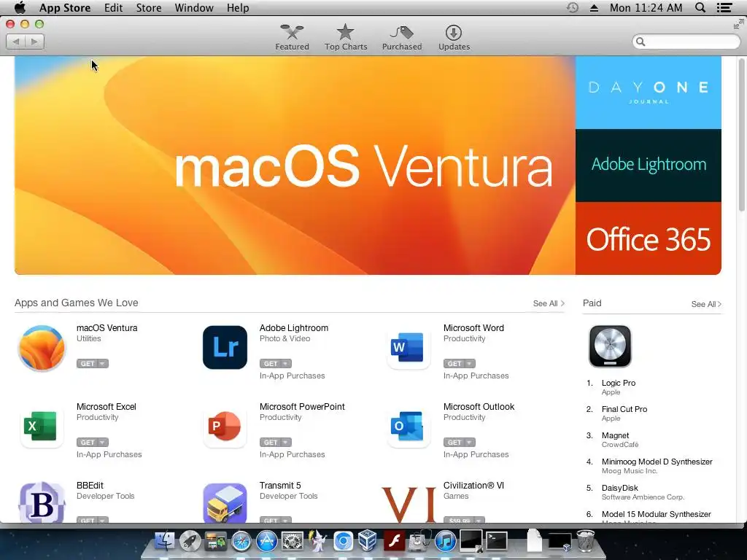
Task: Open Logic Pro in the Paid list
Action: 619,383
